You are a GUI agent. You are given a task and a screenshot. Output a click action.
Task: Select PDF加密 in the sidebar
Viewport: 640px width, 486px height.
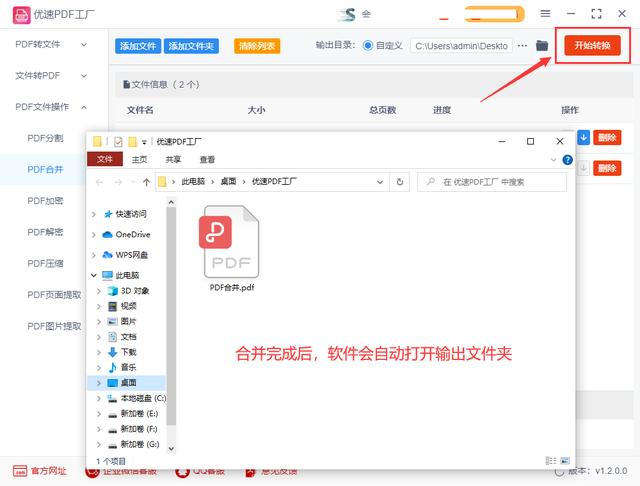[x=45, y=201]
